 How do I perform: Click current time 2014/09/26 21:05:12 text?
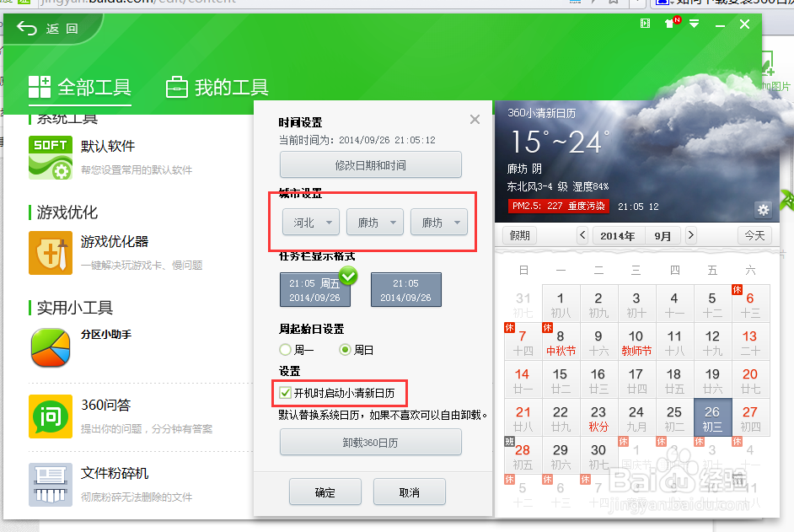click(387, 140)
